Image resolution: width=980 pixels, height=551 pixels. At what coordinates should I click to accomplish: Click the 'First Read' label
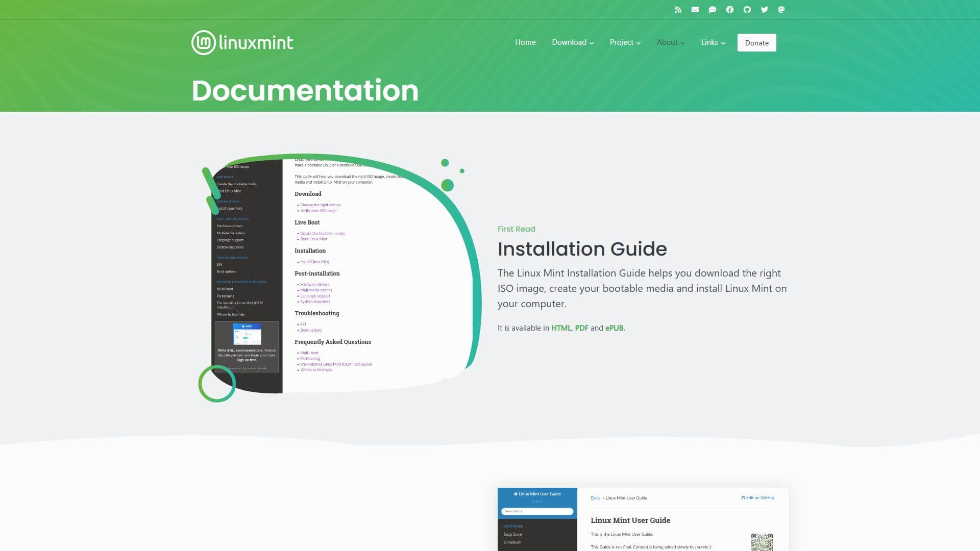point(517,229)
